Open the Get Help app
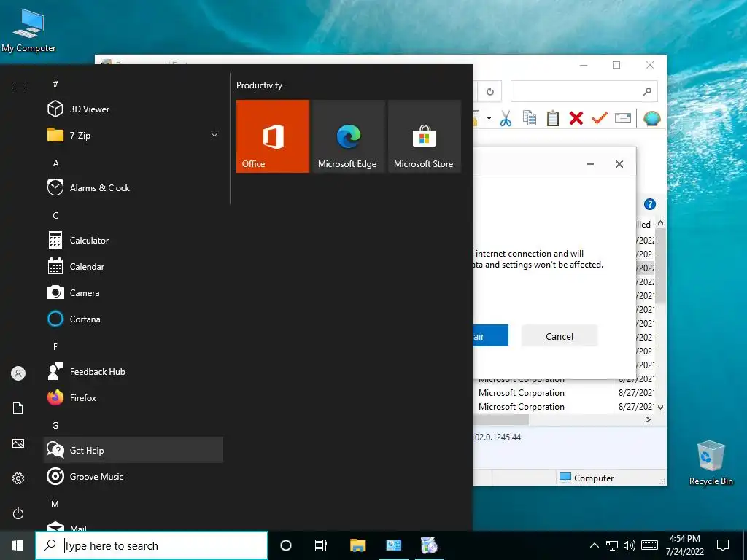The height and width of the screenshot is (560, 747). [133, 450]
